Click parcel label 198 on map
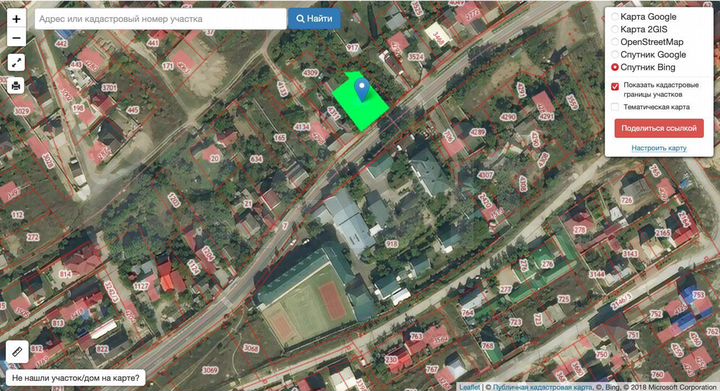 click(78, 108)
